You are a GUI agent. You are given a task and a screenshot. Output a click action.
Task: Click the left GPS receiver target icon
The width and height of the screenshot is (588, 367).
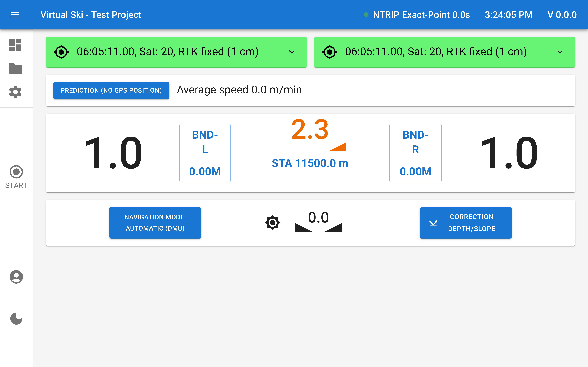pyautogui.click(x=61, y=52)
